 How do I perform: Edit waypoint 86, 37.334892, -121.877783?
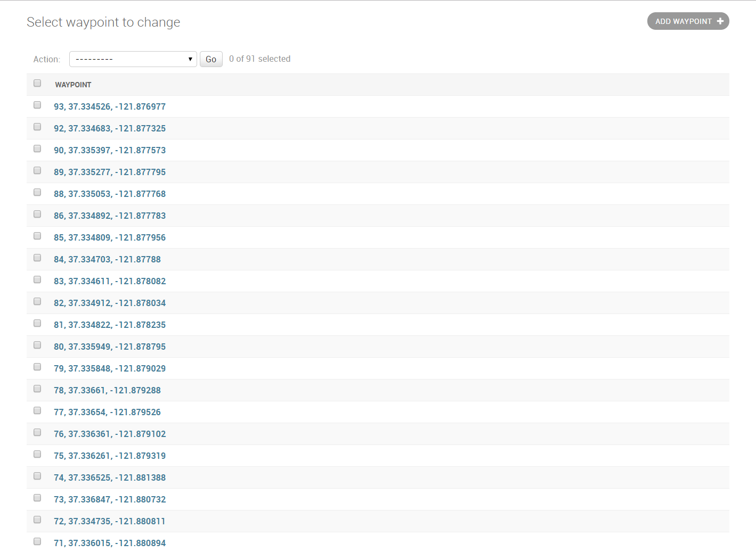110,216
